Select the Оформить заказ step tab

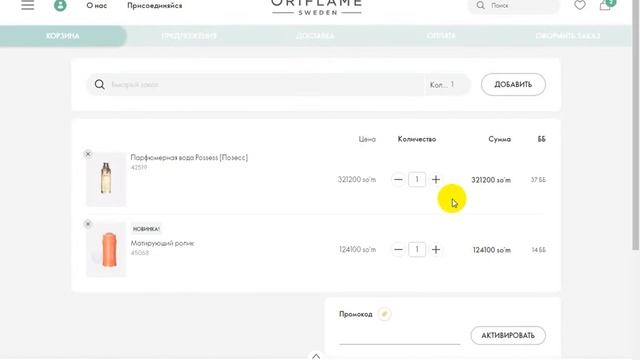coord(568,36)
